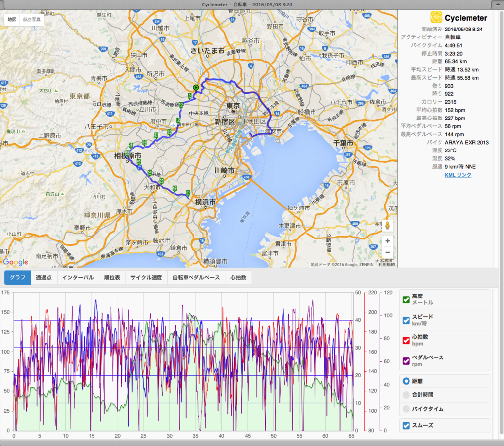Select the 35 km route marker

click(x=131, y=145)
